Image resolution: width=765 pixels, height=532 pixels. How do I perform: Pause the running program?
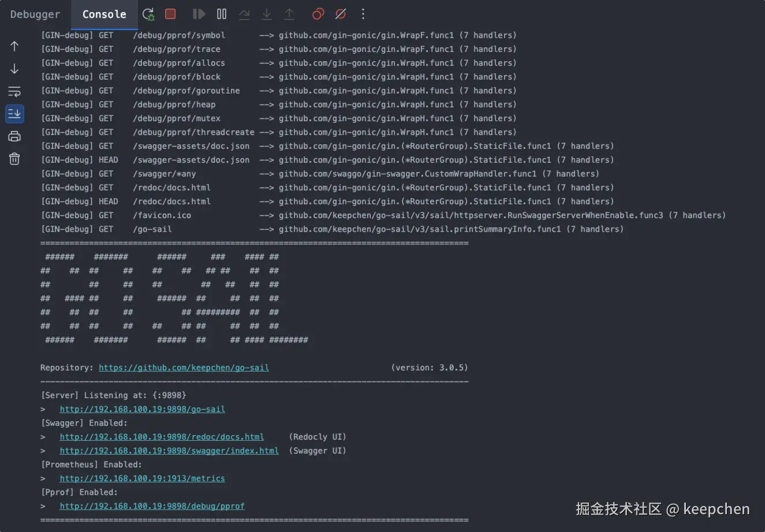(222, 14)
